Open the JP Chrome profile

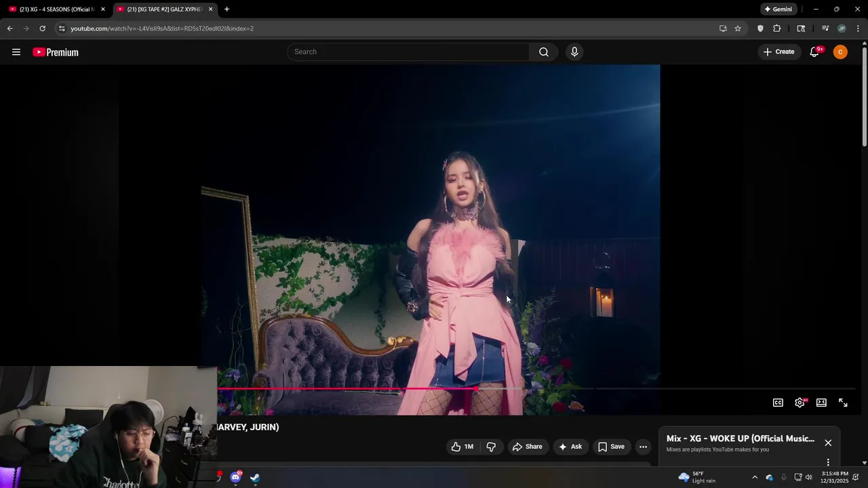point(842,28)
